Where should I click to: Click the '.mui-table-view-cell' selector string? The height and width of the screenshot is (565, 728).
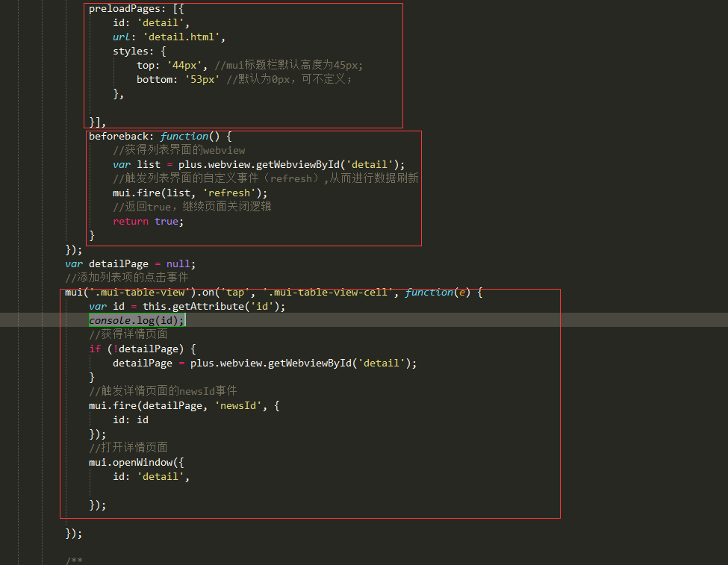point(328,293)
